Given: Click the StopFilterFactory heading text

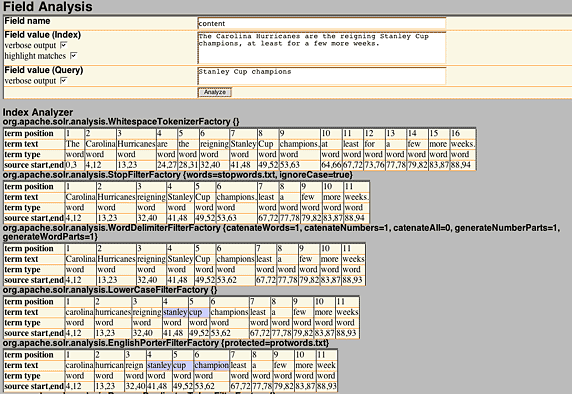Looking at the screenshot, I should [x=178, y=175].
